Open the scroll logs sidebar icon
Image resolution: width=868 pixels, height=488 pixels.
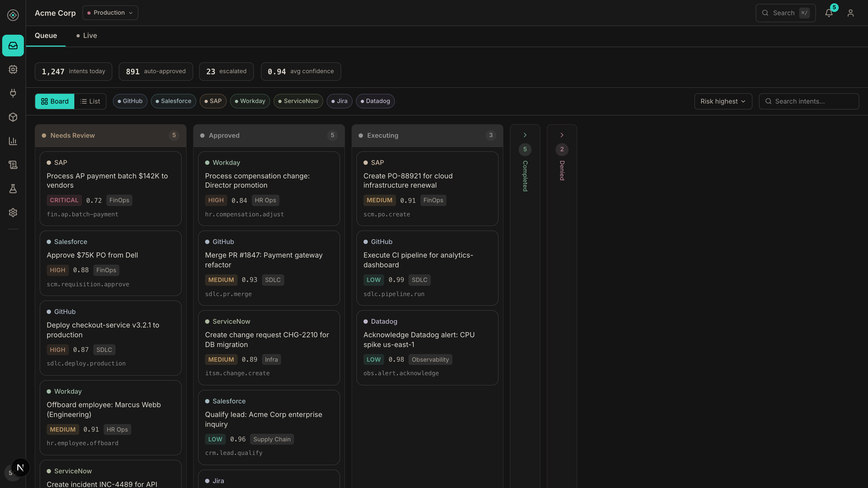[13, 165]
